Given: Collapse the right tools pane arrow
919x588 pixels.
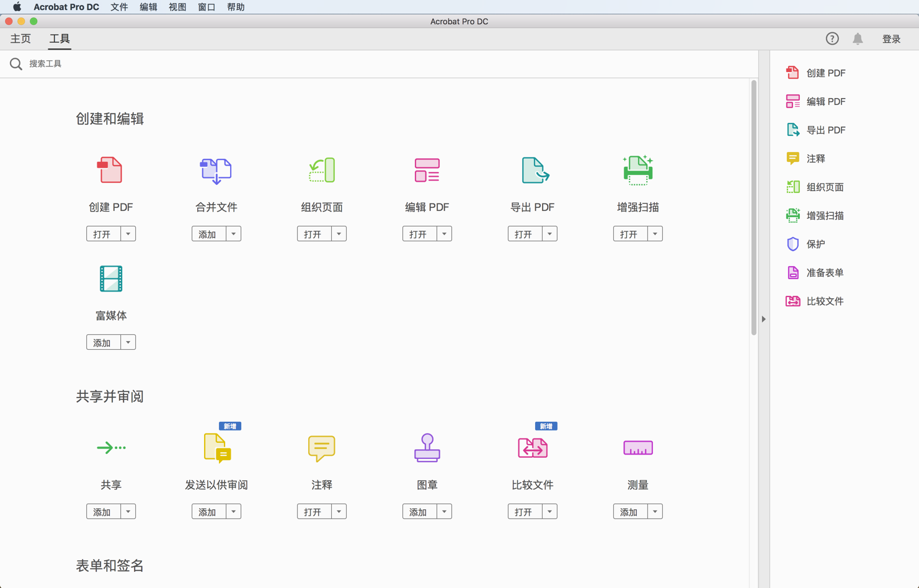Looking at the screenshot, I should tap(764, 319).
